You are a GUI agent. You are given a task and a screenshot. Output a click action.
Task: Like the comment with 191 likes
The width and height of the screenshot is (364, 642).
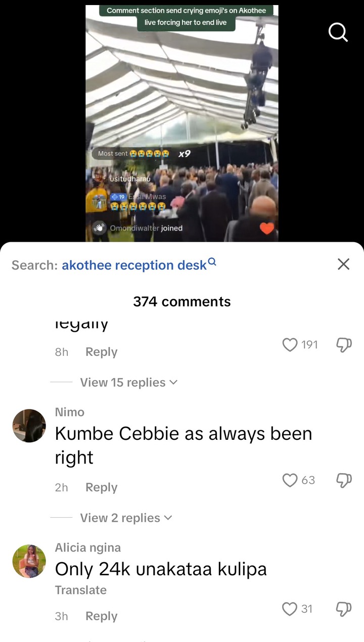click(x=290, y=345)
